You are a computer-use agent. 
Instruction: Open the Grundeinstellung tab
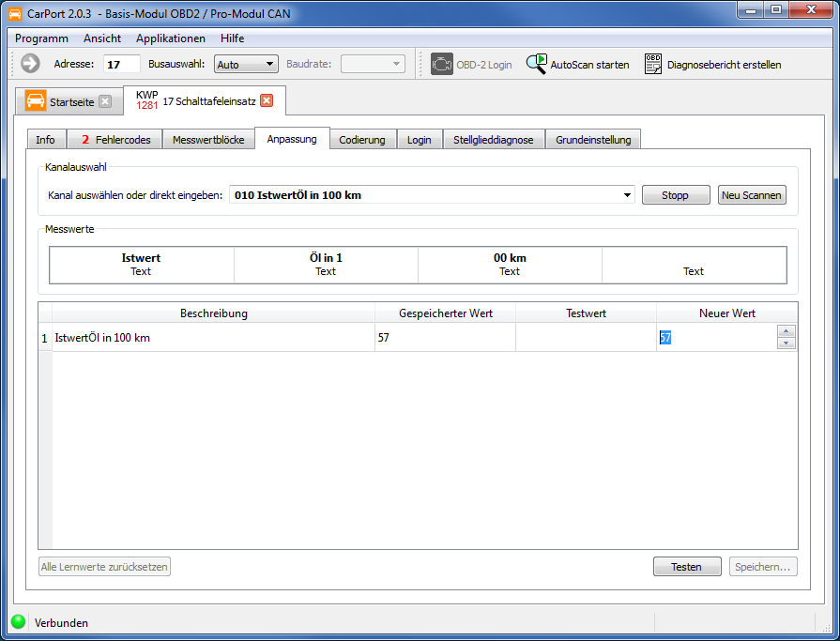[x=593, y=140]
